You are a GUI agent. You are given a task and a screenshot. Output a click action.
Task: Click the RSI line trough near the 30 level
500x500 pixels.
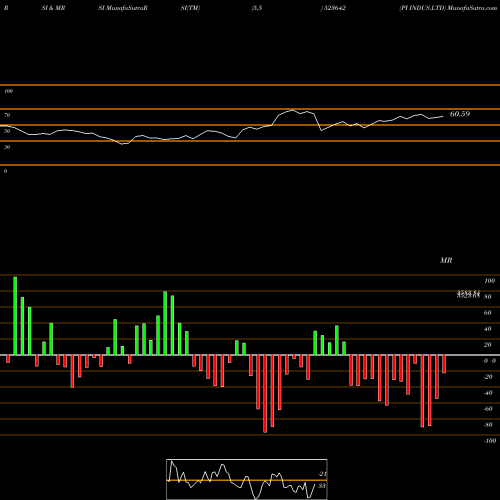[123, 144]
